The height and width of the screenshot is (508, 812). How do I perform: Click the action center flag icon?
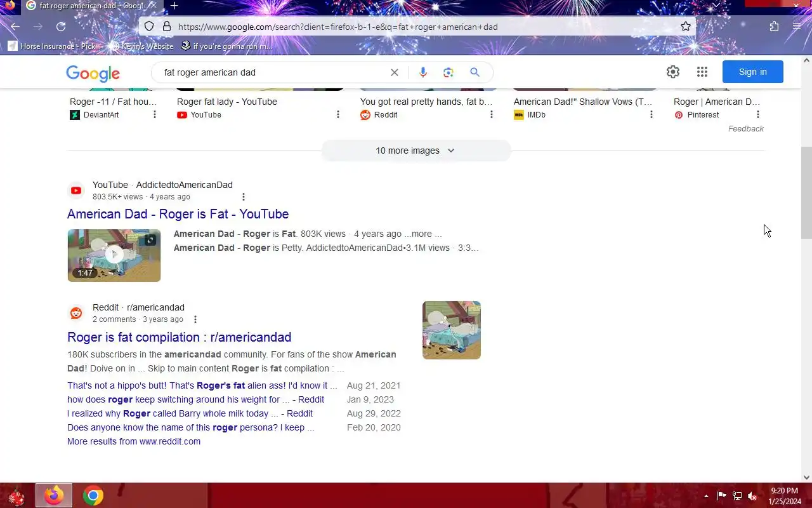722,496
